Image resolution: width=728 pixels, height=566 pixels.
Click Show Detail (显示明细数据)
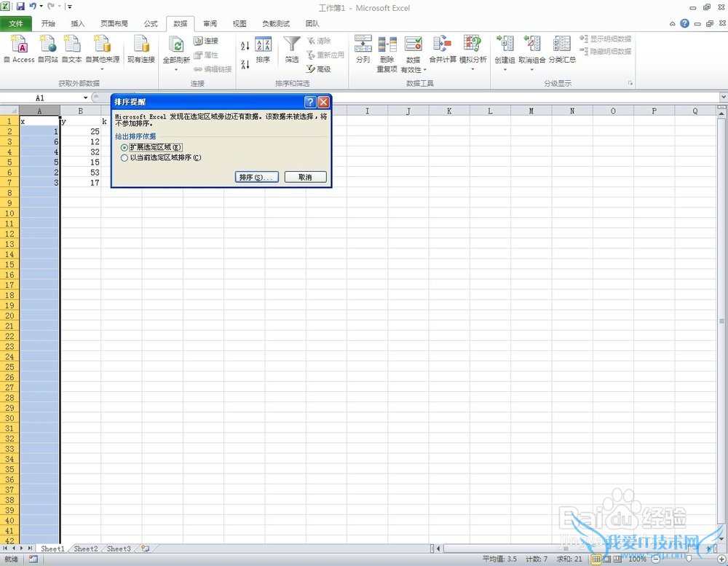(606, 39)
